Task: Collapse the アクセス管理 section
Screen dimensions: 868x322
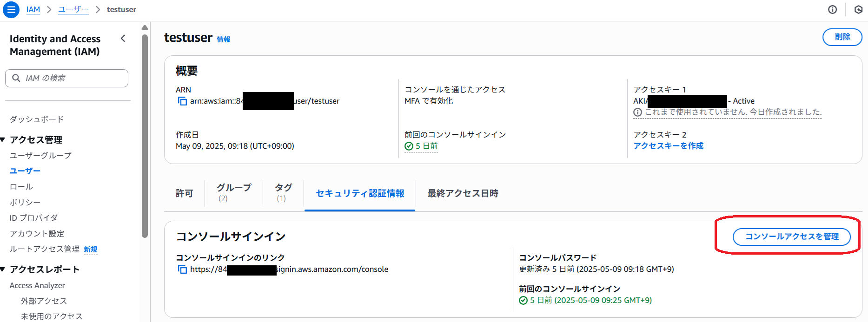Action: tap(3, 139)
